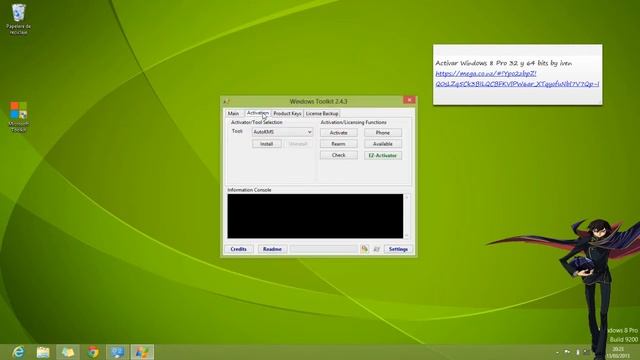Open the action center flag in tray
This screenshot has width=640, height=360.
pos(567,352)
